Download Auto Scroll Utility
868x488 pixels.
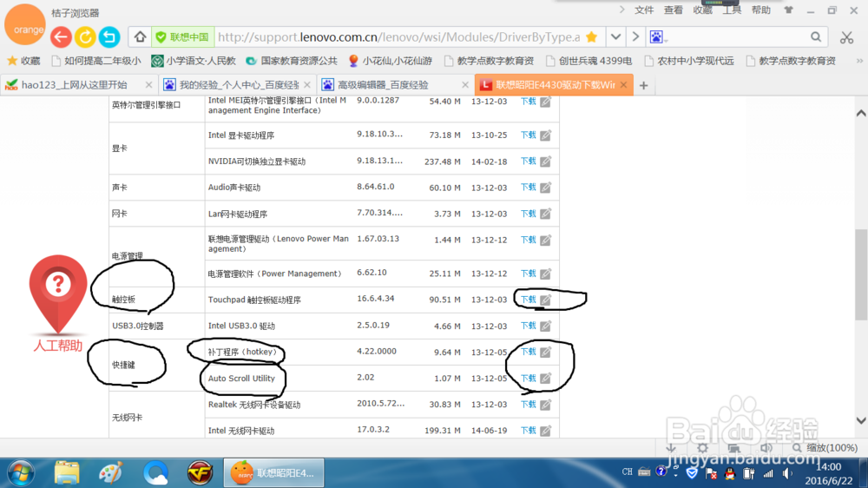[528, 378]
